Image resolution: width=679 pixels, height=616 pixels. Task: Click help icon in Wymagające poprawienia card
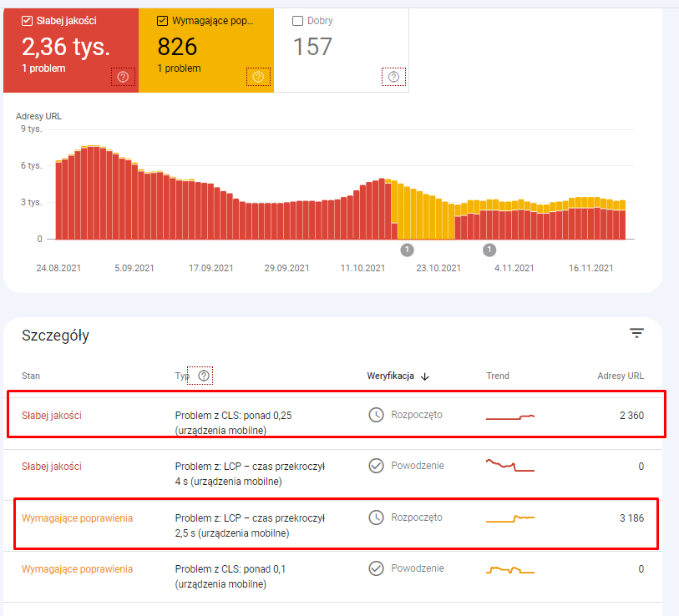pos(258,77)
